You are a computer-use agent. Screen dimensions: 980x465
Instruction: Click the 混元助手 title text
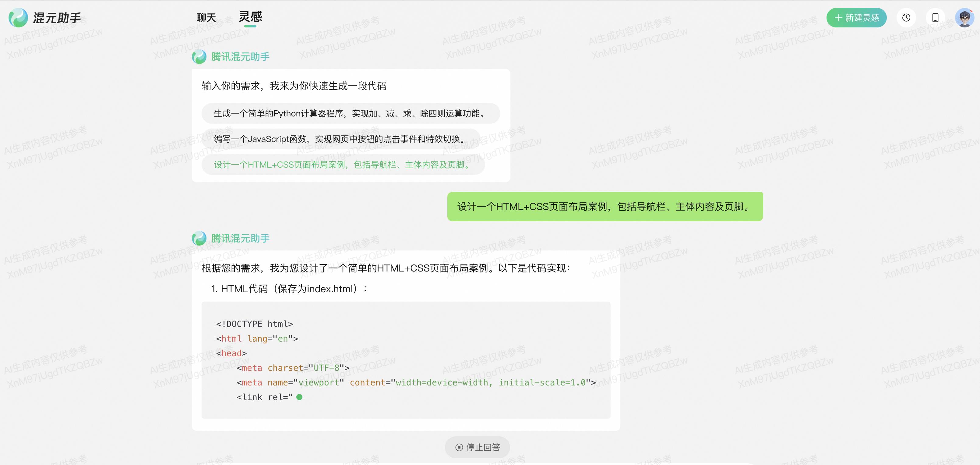pyautogui.click(x=57, y=18)
